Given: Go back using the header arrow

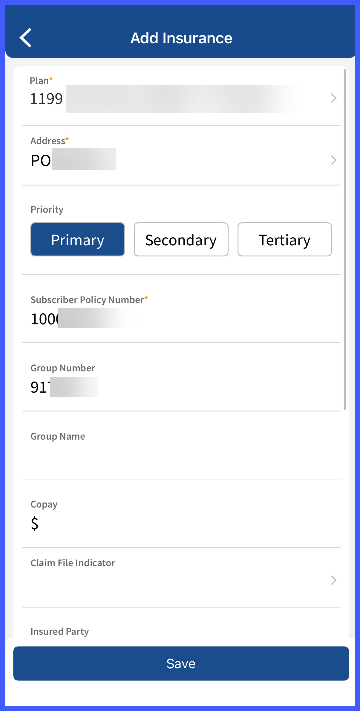Looking at the screenshot, I should pyautogui.click(x=25, y=38).
